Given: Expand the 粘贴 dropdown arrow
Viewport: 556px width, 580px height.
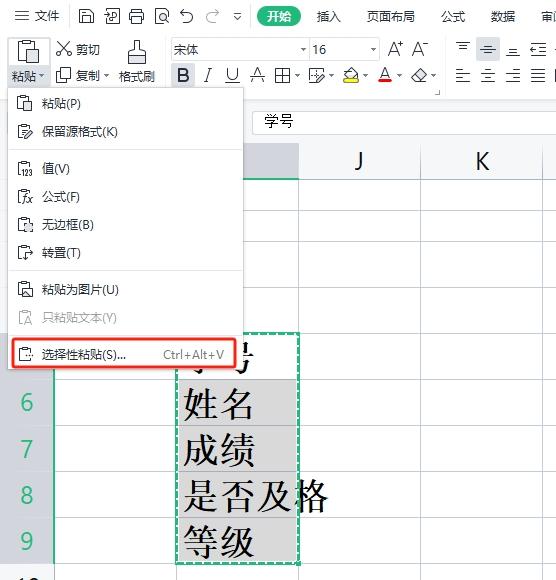Looking at the screenshot, I should click(42, 76).
